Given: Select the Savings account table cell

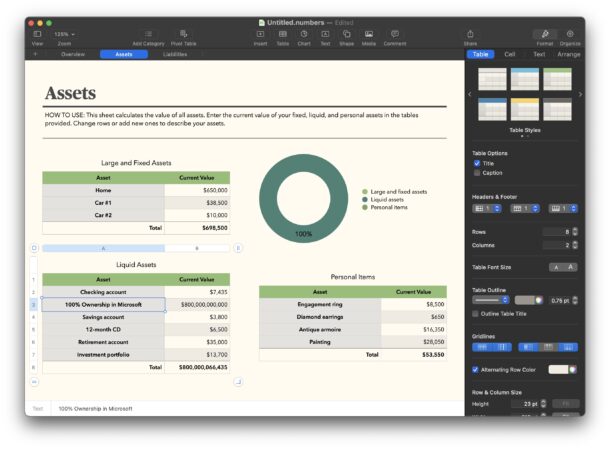Looking at the screenshot, I should [x=103, y=316].
